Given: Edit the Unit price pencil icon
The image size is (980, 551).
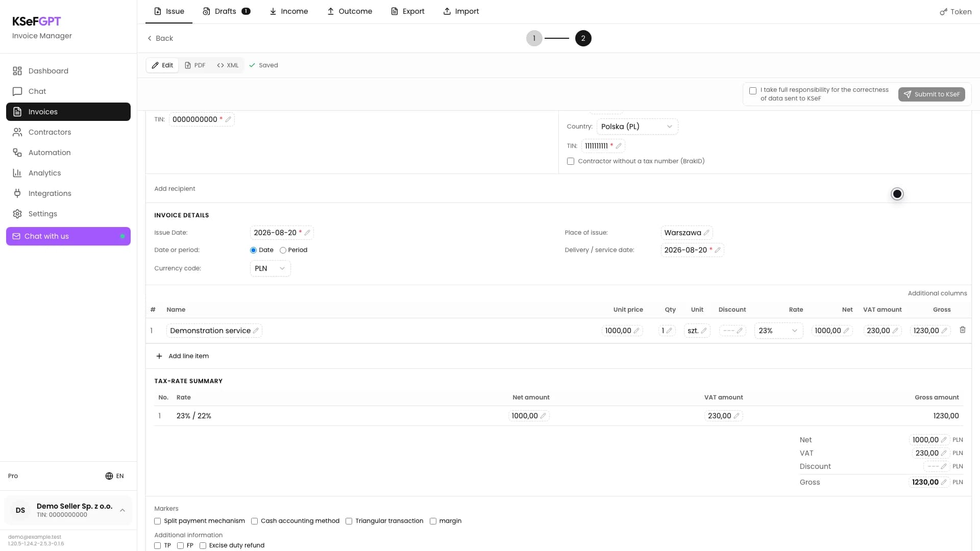Looking at the screenshot, I should (636, 331).
